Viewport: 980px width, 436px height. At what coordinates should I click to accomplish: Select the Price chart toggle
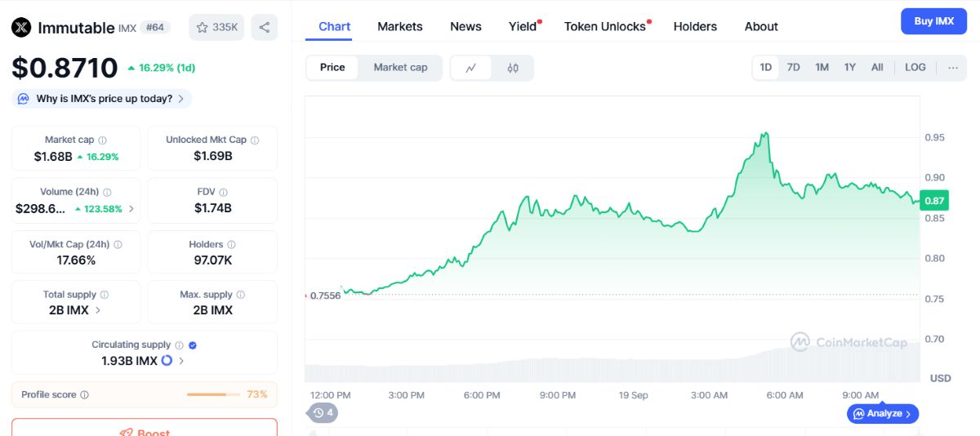point(332,68)
